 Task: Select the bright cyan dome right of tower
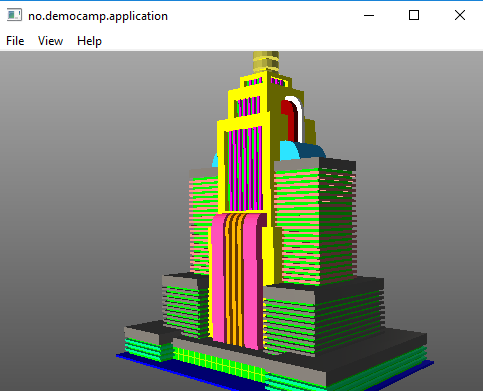coord(289,151)
